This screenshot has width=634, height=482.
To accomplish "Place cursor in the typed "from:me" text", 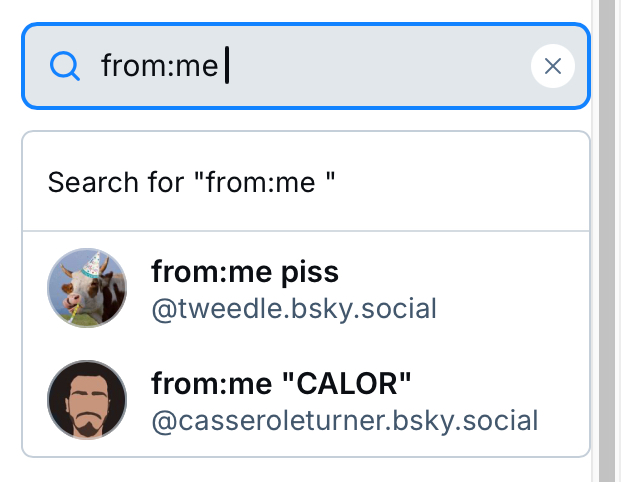I will (x=159, y=67).
